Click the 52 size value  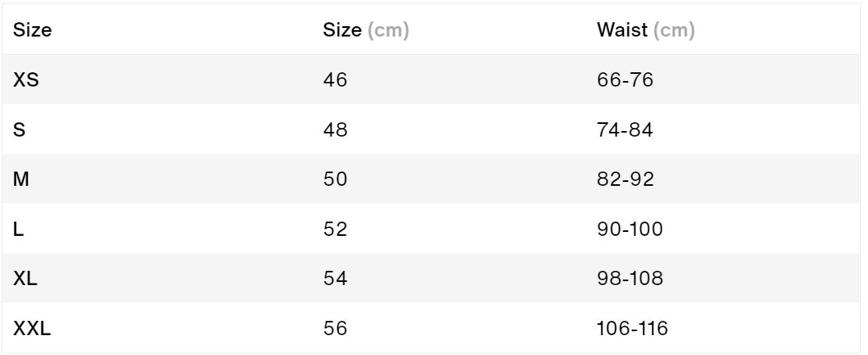(x=335, y=229)
